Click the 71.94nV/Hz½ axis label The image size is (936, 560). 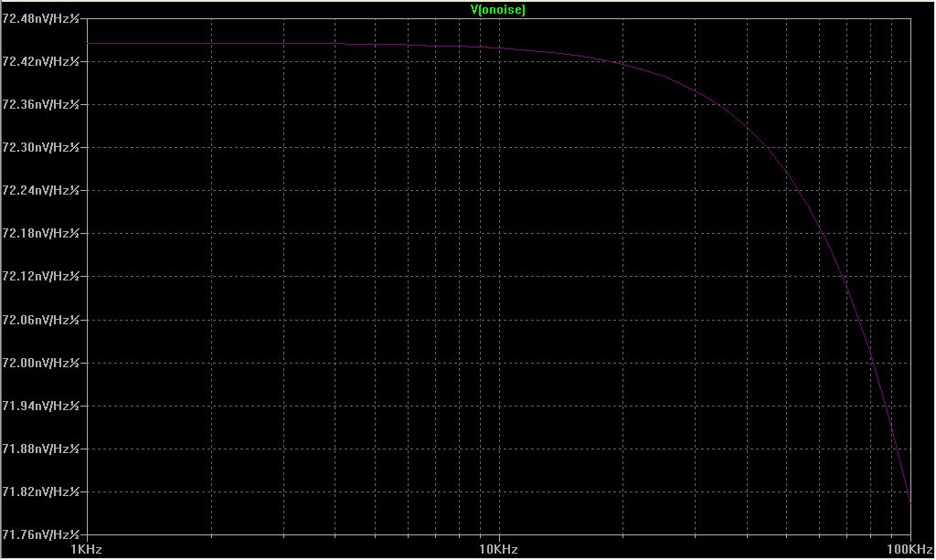40,406
